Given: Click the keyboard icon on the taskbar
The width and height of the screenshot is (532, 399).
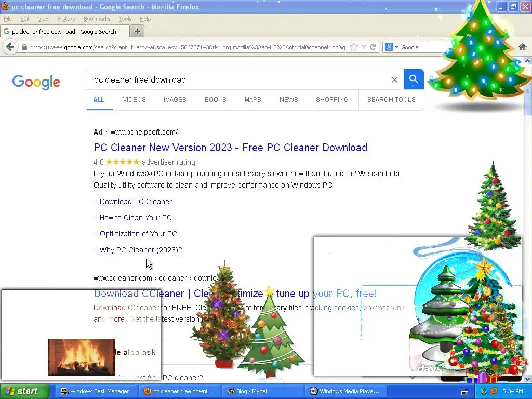Looking at the screenshot, I should [464, 392].
